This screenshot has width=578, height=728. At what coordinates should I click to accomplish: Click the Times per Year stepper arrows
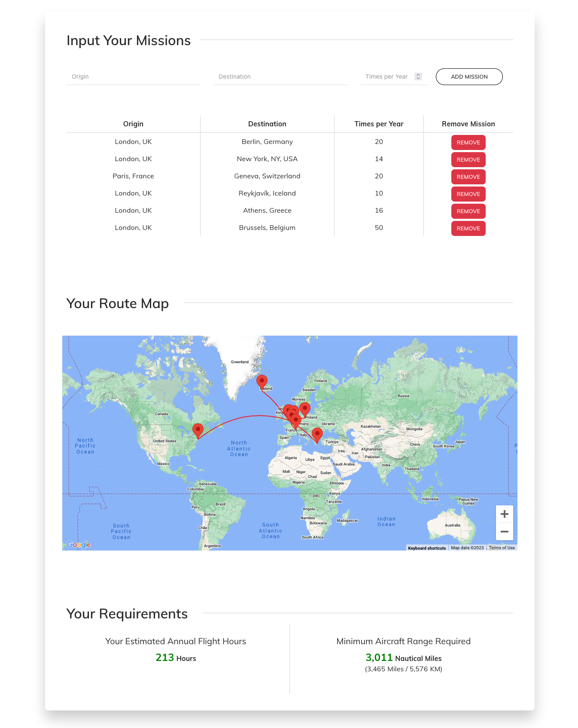tap(418, 76)
